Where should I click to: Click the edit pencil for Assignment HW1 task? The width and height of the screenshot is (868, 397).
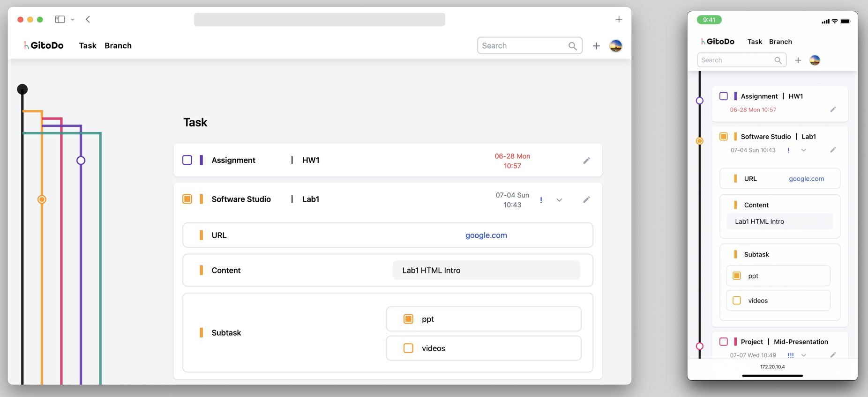pos(586,161)
